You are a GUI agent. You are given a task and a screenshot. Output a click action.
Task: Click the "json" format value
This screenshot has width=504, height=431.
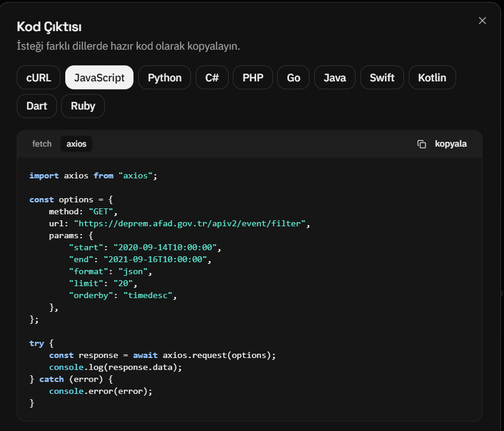133,272
